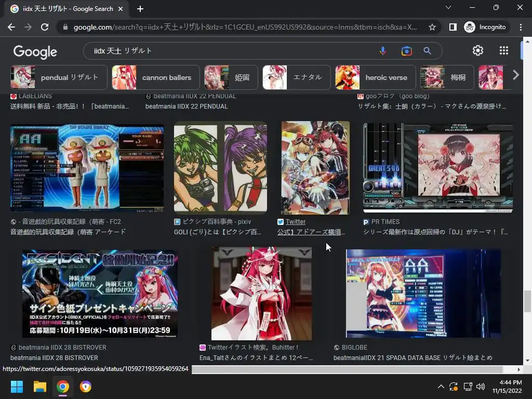Bookmark this page with the star icon
Screen dimensions: 532x399
point(432,27)
